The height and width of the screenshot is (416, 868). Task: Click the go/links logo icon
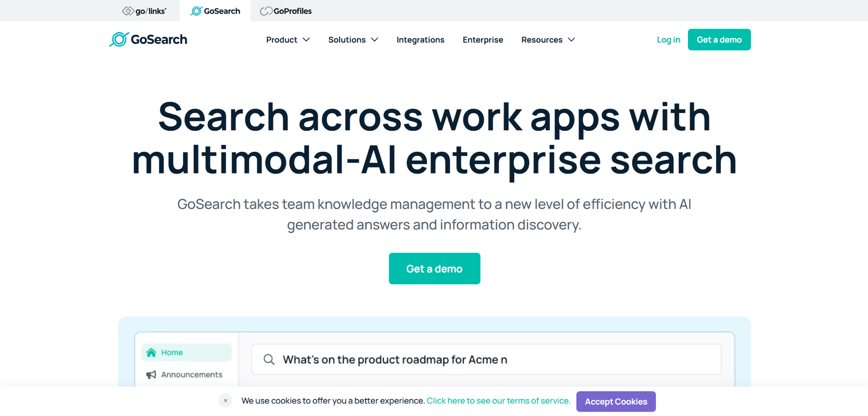coord(128,11)
